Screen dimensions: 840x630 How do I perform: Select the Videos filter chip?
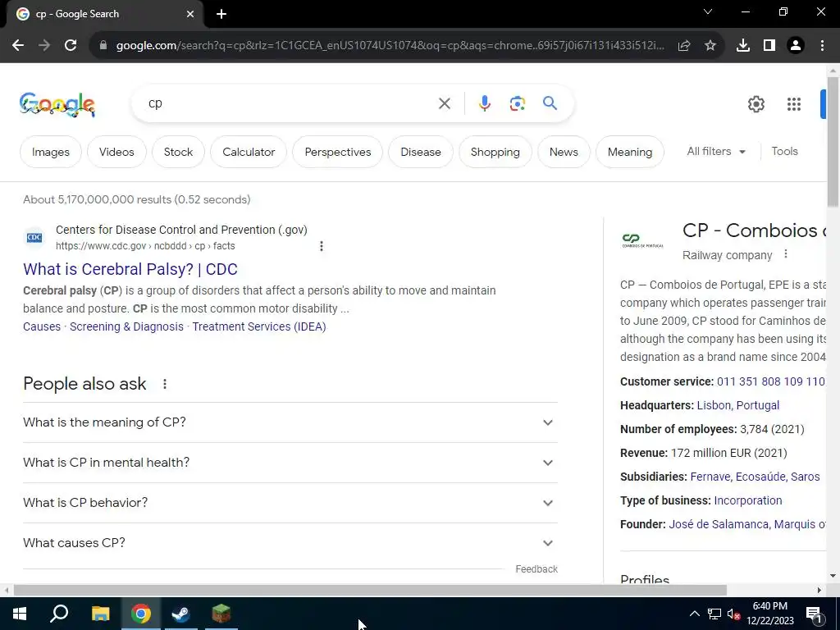click(116, 152)
